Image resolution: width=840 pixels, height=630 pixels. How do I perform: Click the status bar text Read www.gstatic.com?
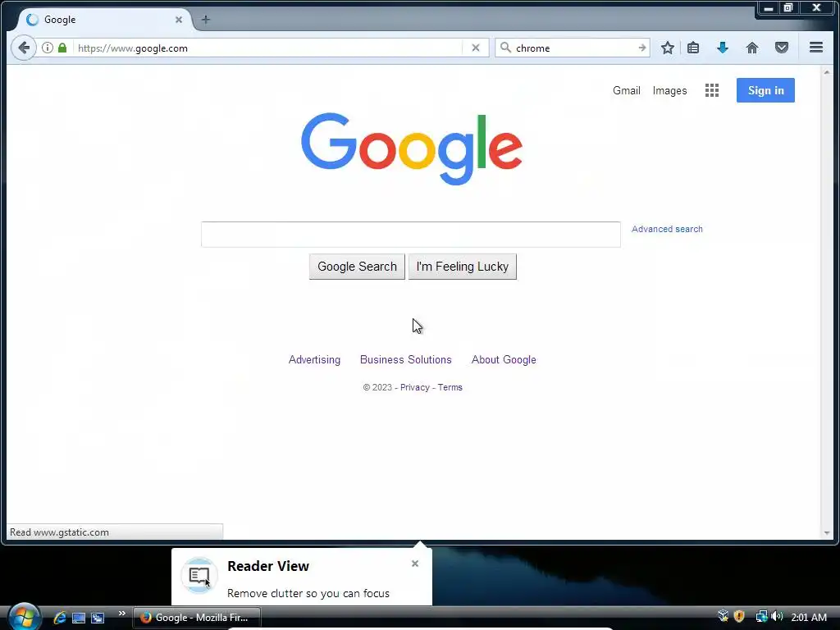click(59, 532)
